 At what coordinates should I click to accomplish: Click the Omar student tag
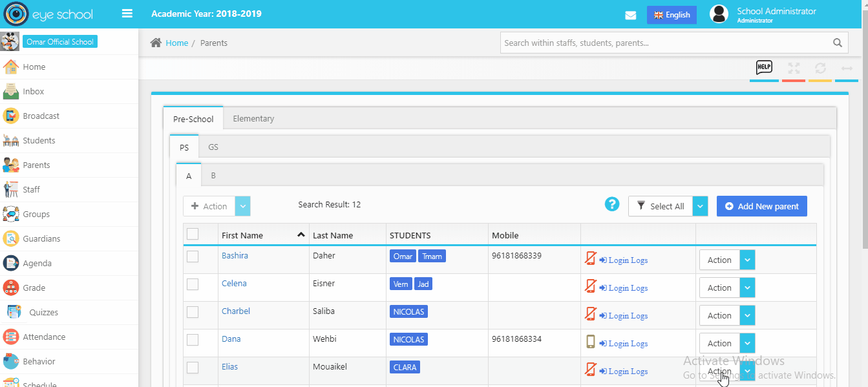point(403,256)
